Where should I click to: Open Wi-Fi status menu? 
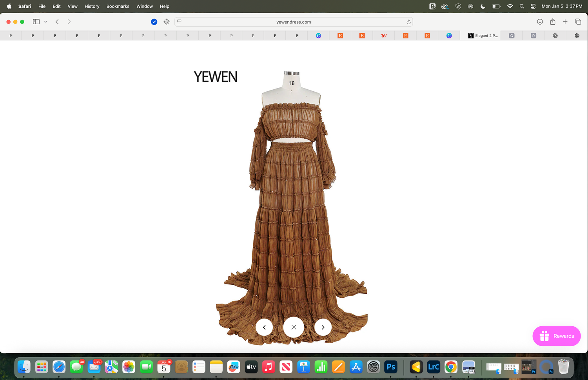[510, 6]
